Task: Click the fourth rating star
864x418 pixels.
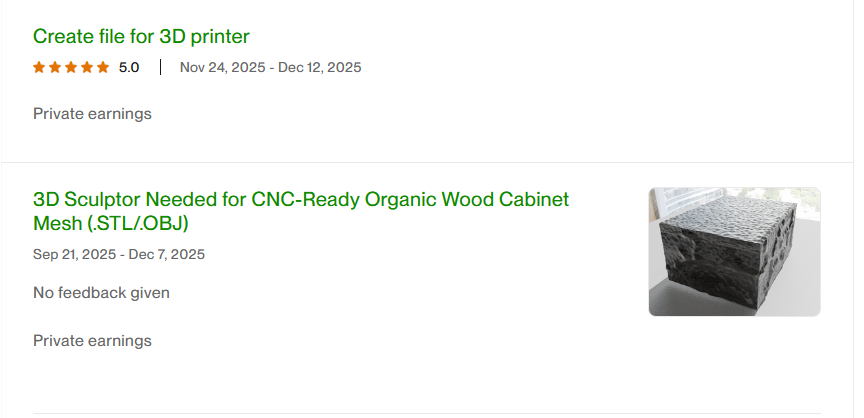Action: coord(87,68)
